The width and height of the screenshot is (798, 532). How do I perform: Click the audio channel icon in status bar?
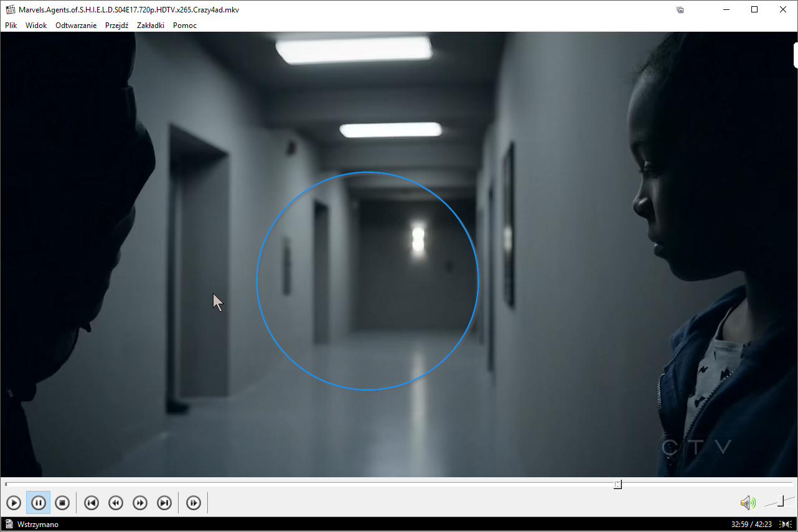[787, 525]
